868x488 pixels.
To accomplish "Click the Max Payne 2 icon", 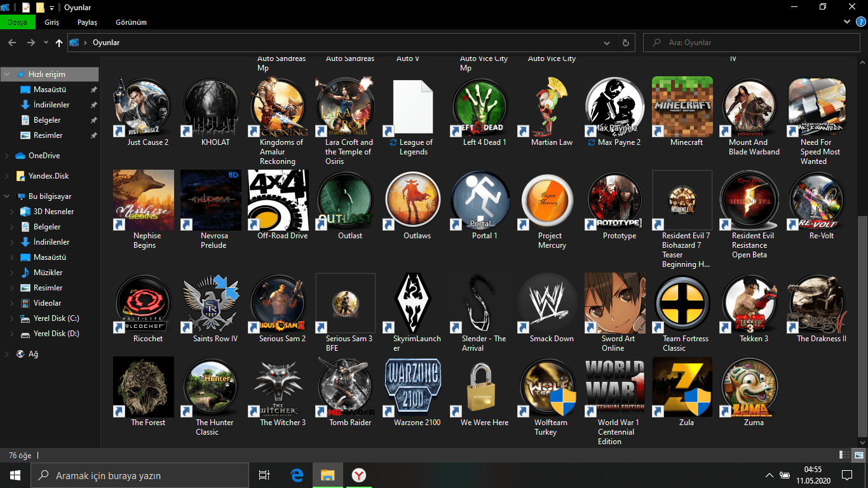I will pos(615,107).
